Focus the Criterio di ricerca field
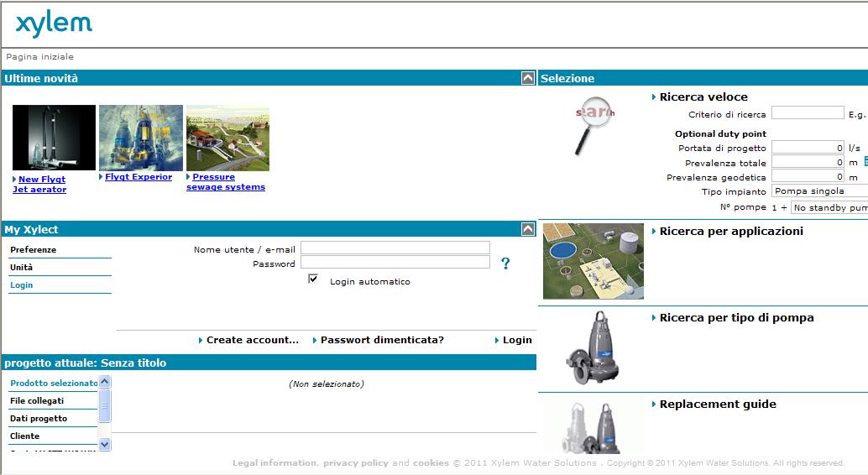The height and width of the screenshot is (475, 868). (x=808, y=113)
